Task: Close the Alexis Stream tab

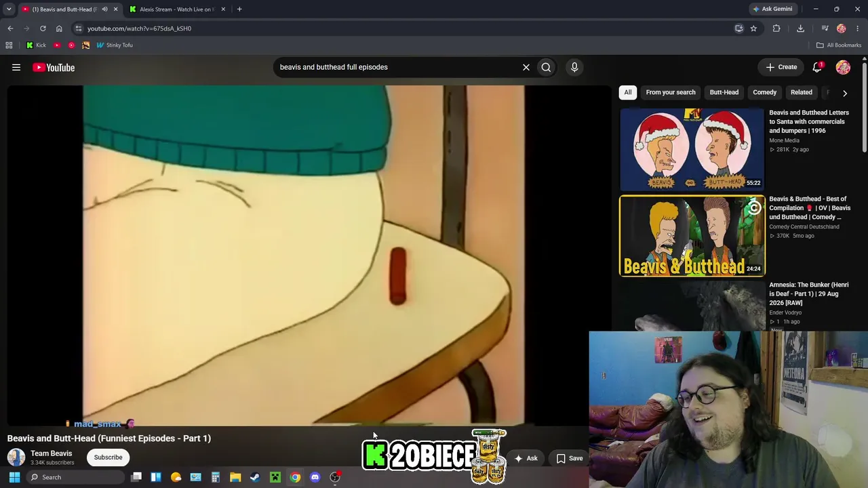Action: tap(223, 9)
